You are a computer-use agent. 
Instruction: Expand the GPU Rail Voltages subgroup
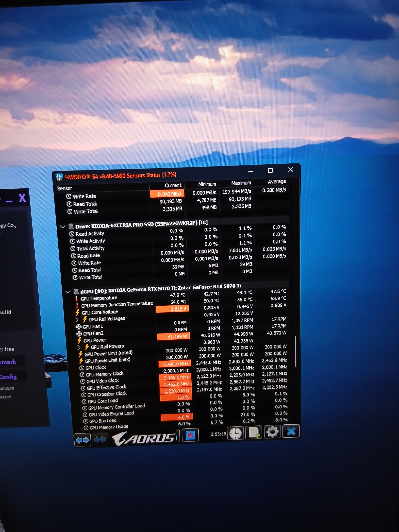[77, 320]
